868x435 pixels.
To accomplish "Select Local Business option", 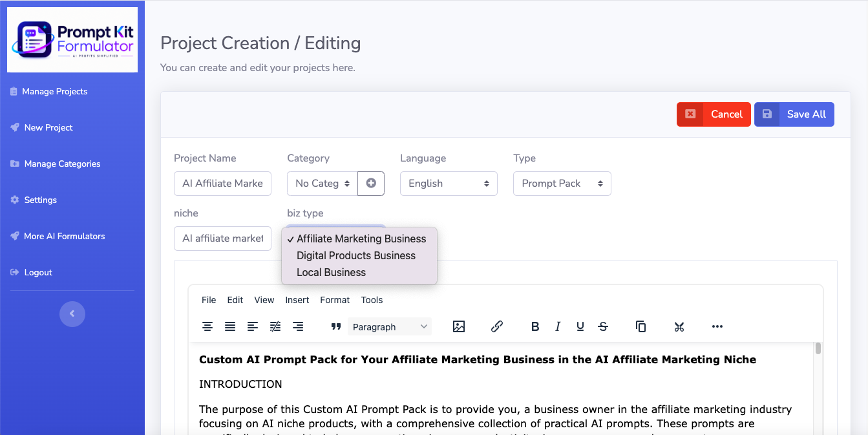I will coord(359,272).
